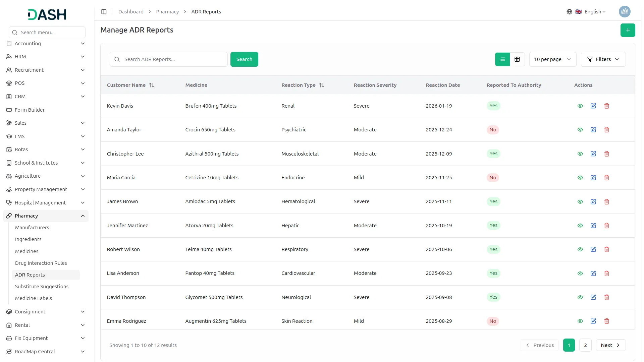Image resolution: width=644 pixels, height=362 pixels.
Task: Click the user avatar in top right
Action: pyautogui.click(x=624, y=12)
